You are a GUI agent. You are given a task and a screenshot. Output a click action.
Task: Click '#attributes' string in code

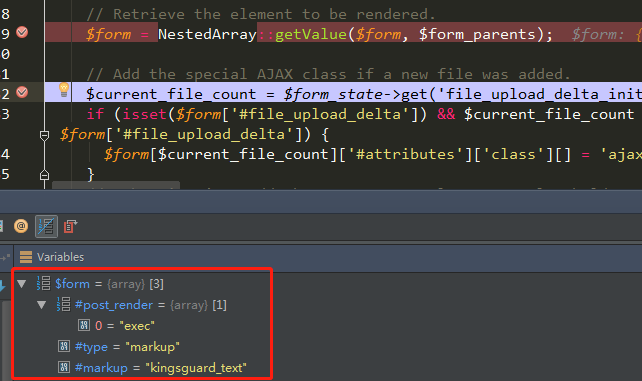click(405, 154)
